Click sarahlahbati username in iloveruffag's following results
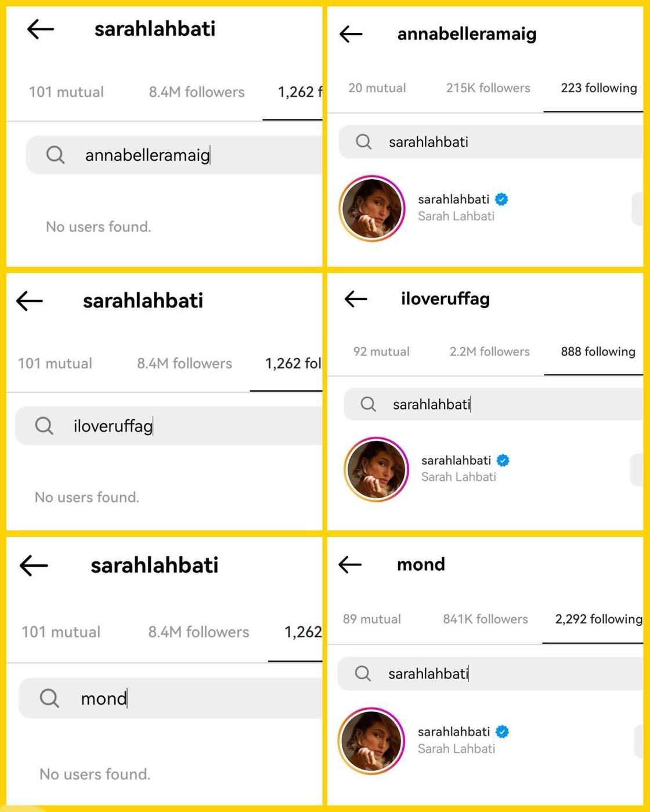Image resolution: width=650 pixels, height=812 pixels. tap(456, 461)
